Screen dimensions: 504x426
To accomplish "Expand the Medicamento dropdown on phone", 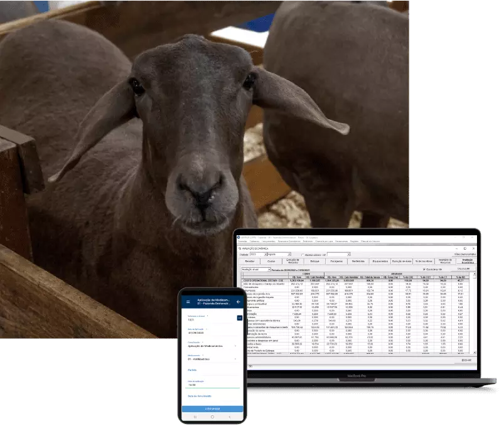I will tap(236, 359).
